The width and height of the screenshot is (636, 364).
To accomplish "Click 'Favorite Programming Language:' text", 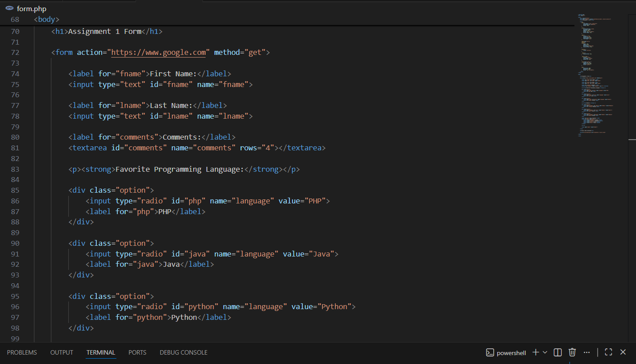I will [180, 169].
